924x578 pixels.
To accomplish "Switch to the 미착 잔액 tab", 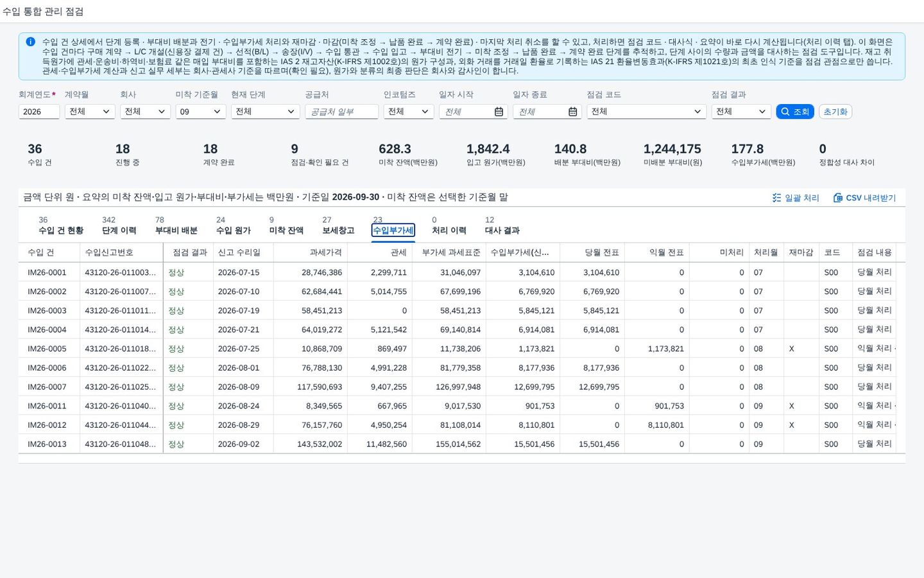I will point(286,225).
